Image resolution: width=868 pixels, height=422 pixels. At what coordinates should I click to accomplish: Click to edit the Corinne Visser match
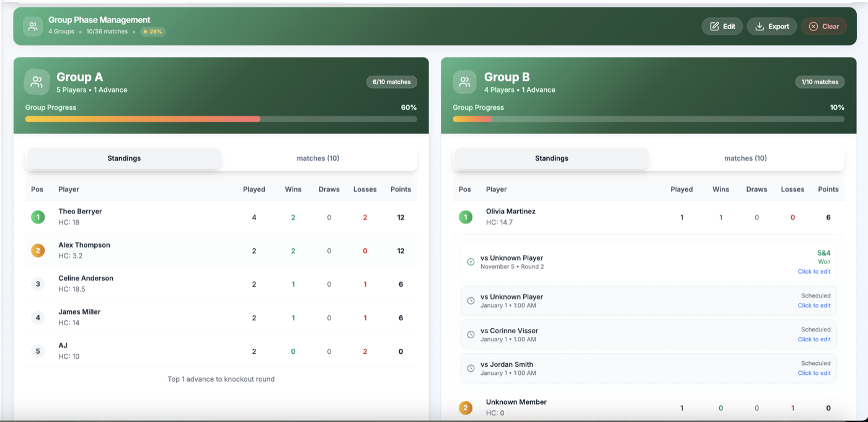[814, 339]
